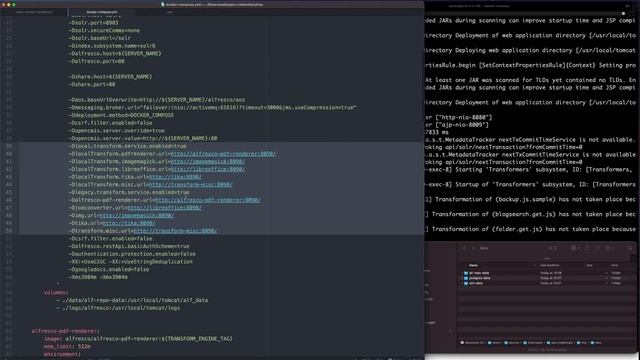Expand the alf-repo-data folder disclosure arrow
The width and height of the screenshot is (640, 360).
click(462, 273)
